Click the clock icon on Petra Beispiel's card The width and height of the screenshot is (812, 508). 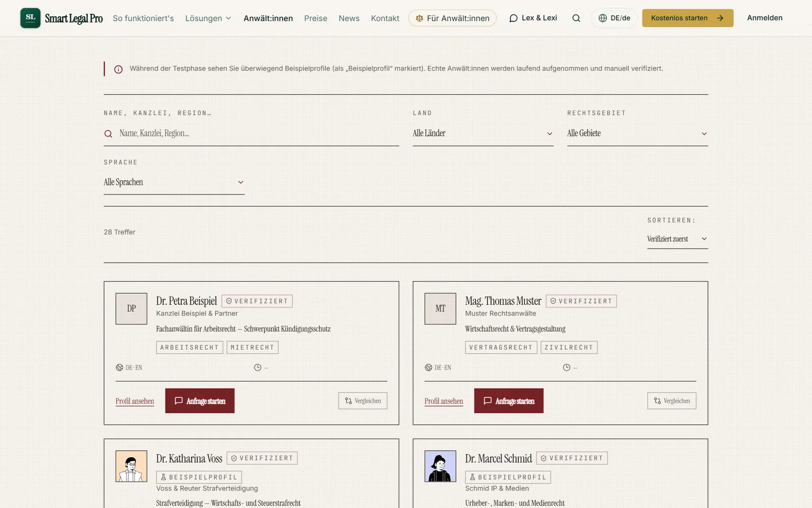[x=258, y=368]
